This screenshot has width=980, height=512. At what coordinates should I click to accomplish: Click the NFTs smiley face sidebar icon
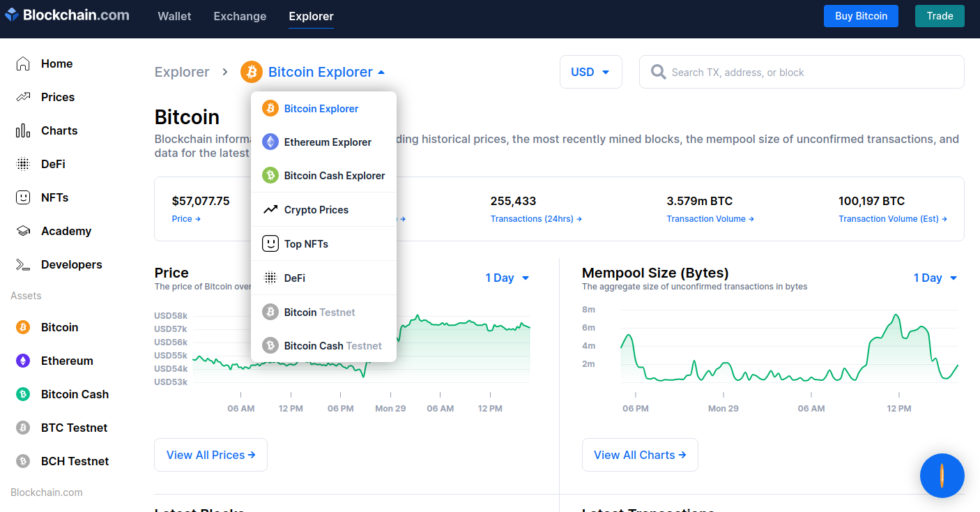(23, 197)
